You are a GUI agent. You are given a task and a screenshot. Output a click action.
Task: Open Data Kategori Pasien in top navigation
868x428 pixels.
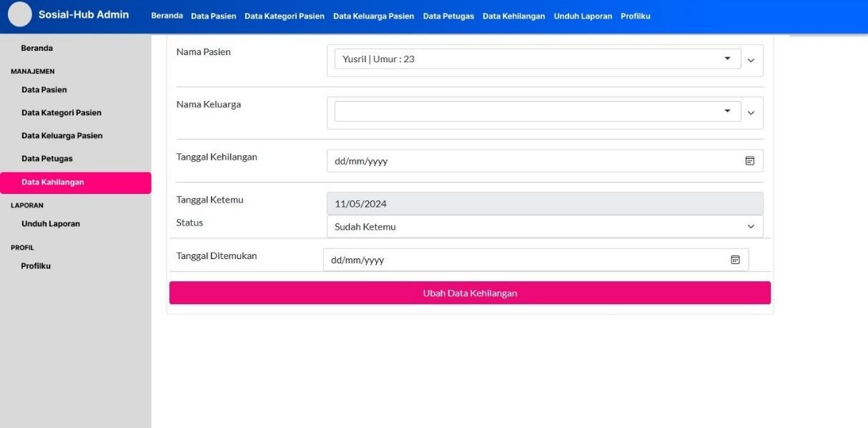point(284,16)
